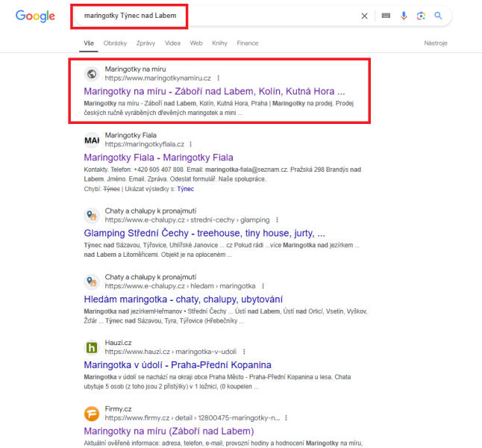Click the e-chalupy stredni-cechy glamping breadcrumb
The width and height of the screenshot is (482, 448).
187,220
